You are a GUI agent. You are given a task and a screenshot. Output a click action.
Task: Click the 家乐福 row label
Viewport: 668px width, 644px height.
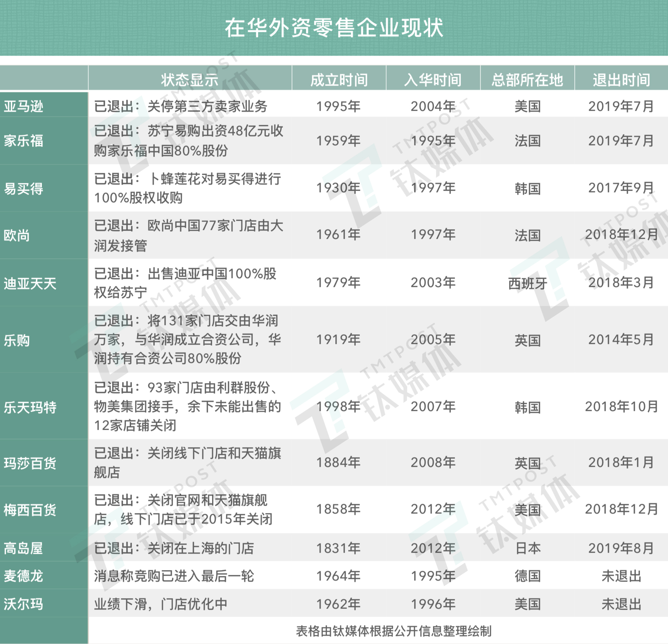coord(24,141)
